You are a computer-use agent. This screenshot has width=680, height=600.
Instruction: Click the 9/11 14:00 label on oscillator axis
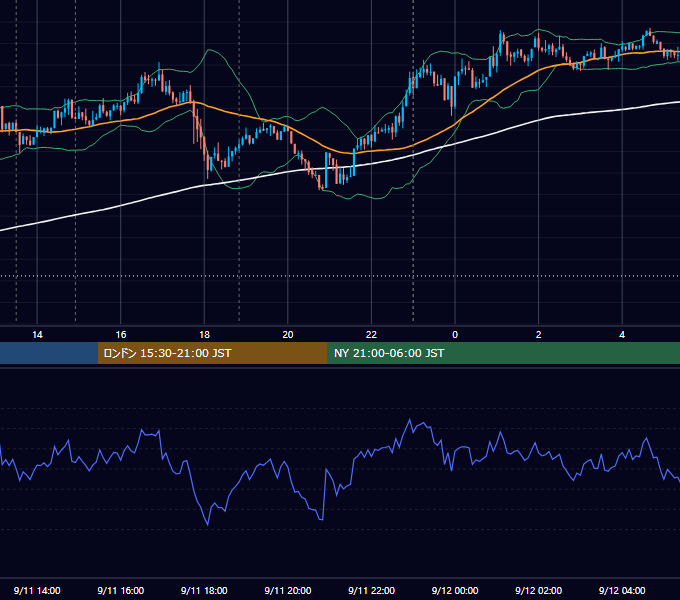click(x=37, y=590)
